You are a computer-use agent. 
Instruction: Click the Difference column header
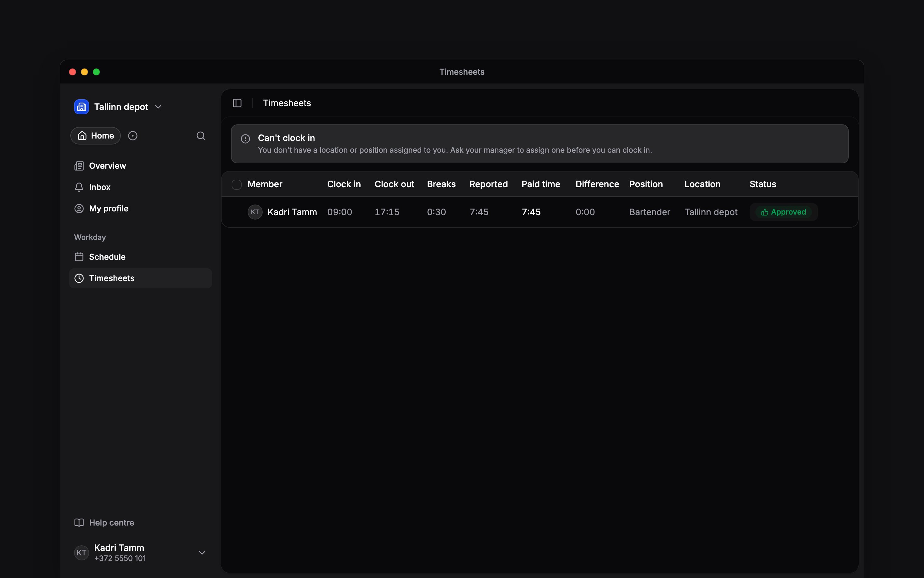pyautogui.click(x=597, y=184)
